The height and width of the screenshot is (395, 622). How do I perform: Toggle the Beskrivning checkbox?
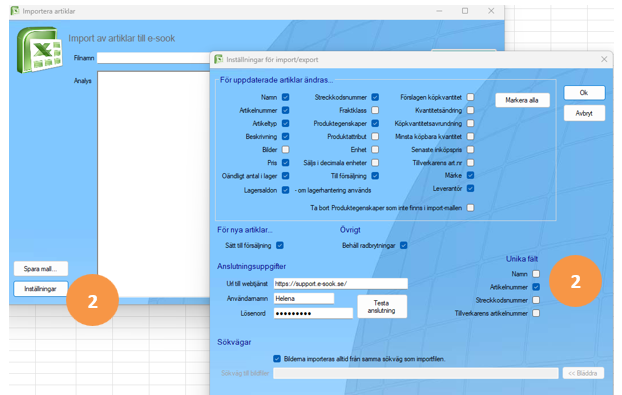click(285, 136)
